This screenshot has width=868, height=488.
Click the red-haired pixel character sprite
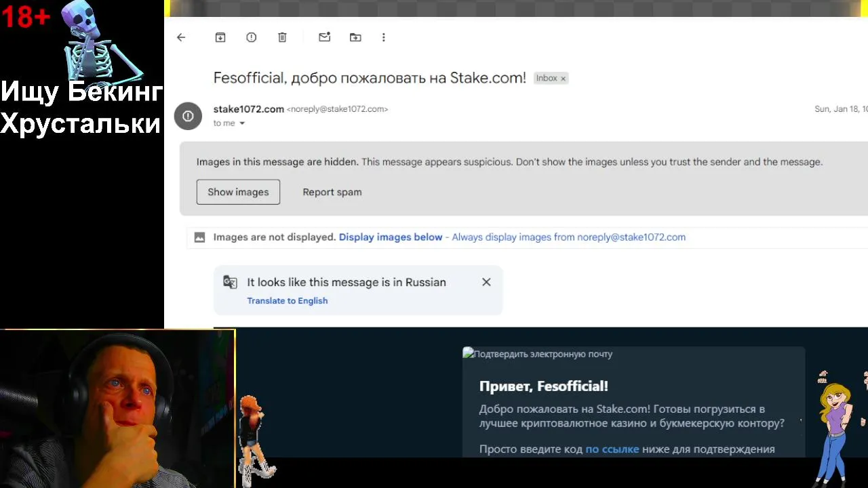click(254, 441)
